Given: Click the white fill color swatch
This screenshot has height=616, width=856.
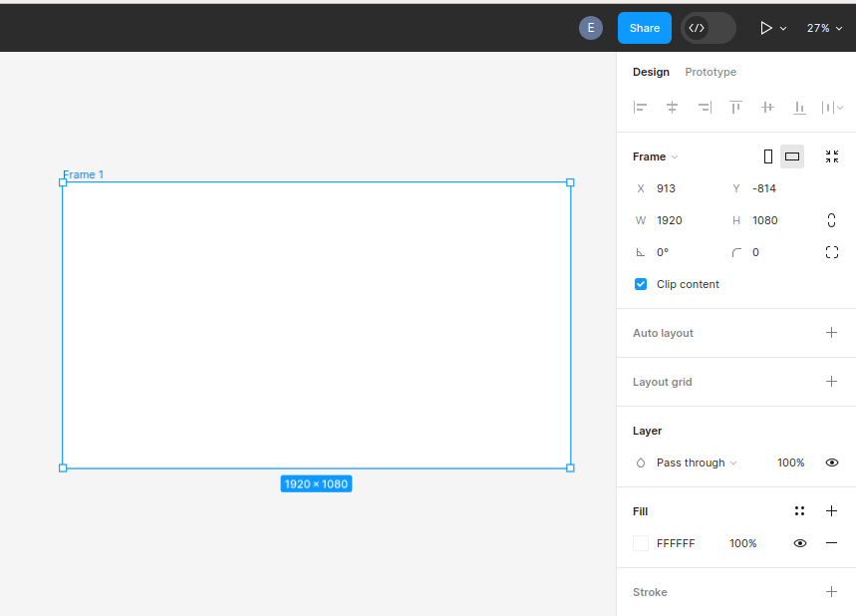Looking at the screenshot, I should (x=641, y=543).
